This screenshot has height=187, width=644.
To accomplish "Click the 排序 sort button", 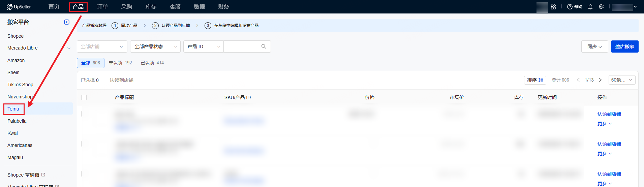I will 535,80.
